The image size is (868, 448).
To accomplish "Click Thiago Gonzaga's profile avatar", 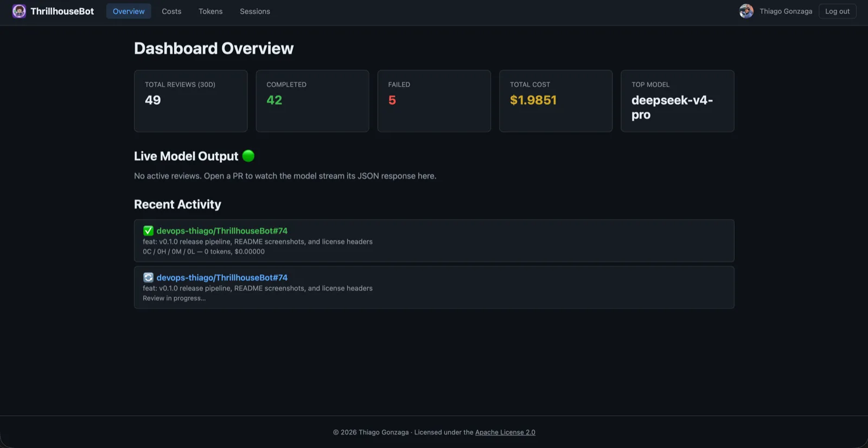I will tap(746, 11).
